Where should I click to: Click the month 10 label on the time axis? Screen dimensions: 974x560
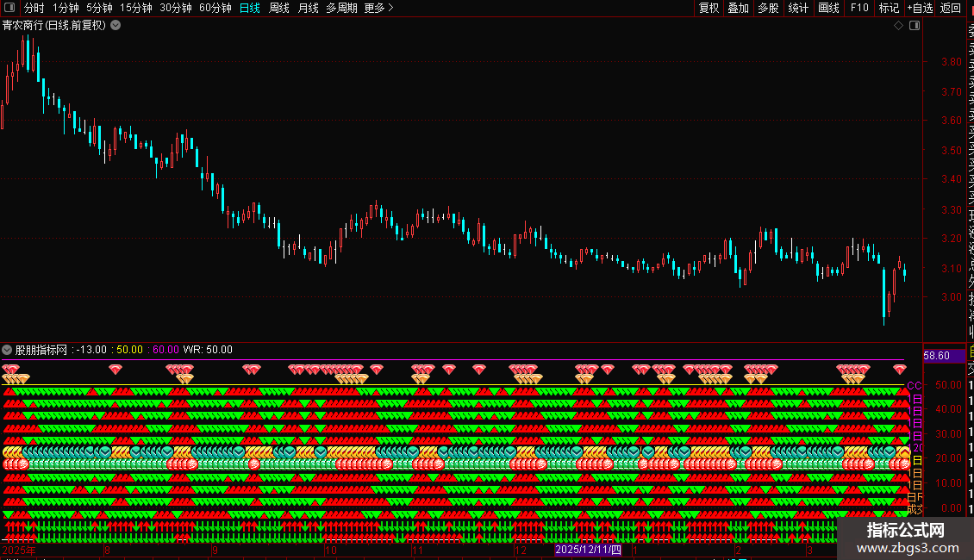(x=331, y=550)
